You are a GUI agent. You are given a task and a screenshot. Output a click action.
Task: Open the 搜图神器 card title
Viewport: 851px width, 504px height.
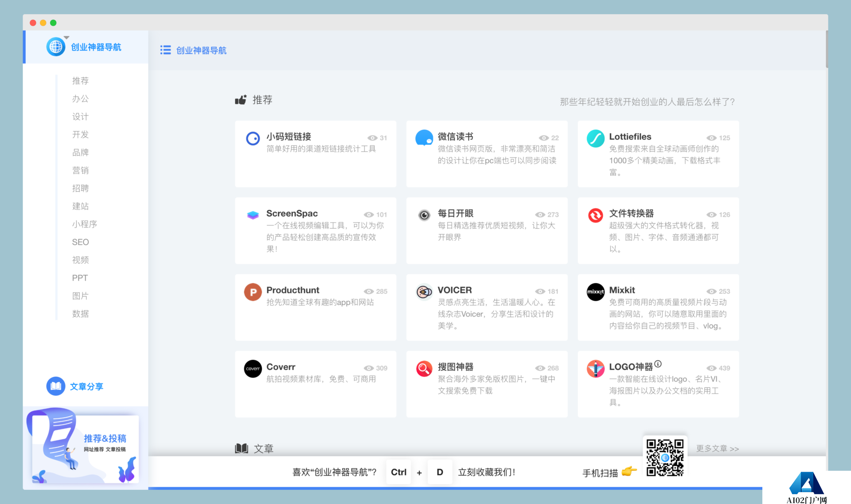pos(455,367)
